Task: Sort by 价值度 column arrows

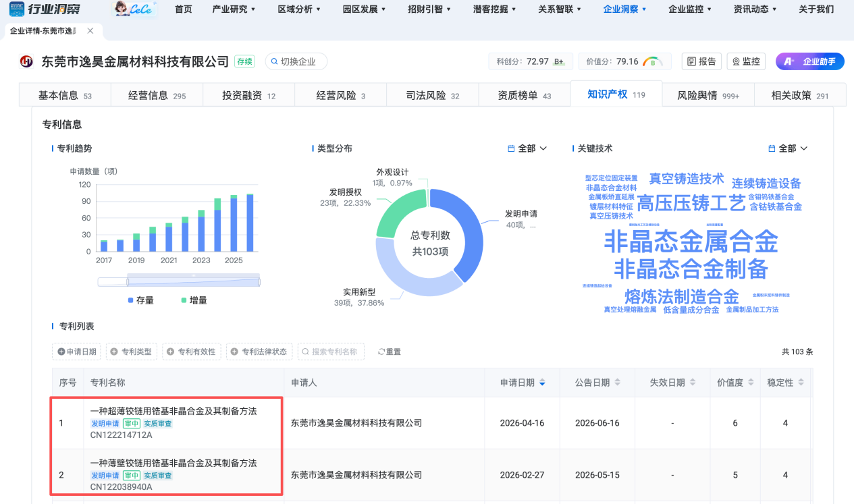Action: coord(750,383)
